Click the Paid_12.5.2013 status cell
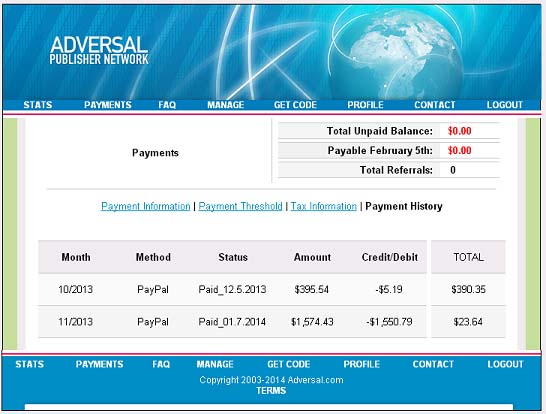This screenshot has width=546, height=414. pos(232,289)
